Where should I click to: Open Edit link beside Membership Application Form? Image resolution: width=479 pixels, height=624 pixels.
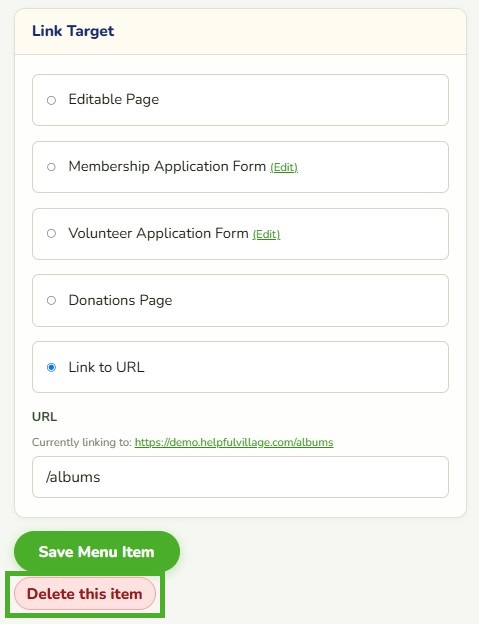click(284, 168)
